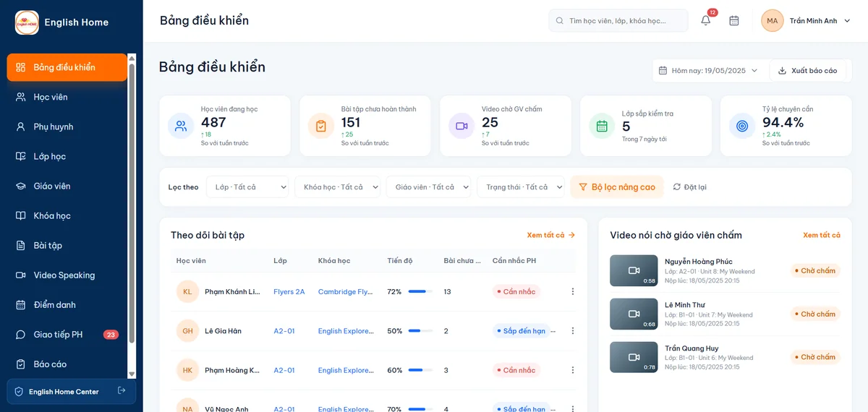Open the three-dot menu for Phạm Khánh Linh's row

573,292
